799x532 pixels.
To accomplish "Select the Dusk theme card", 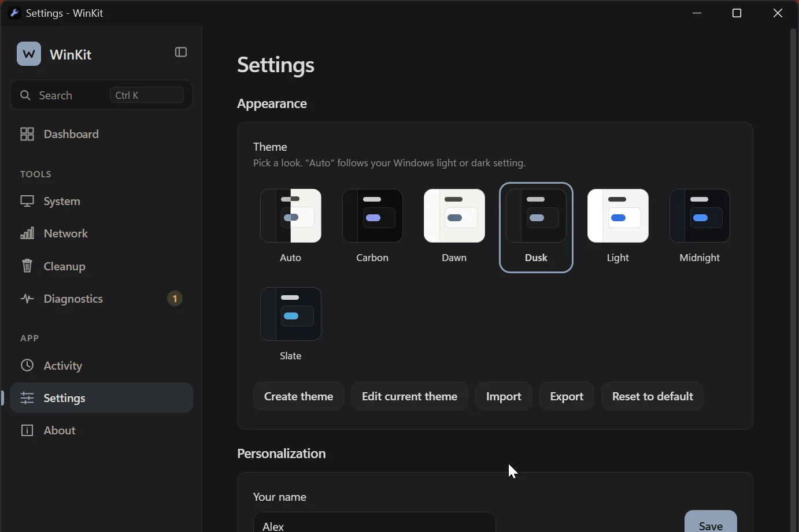I will 537,228.
